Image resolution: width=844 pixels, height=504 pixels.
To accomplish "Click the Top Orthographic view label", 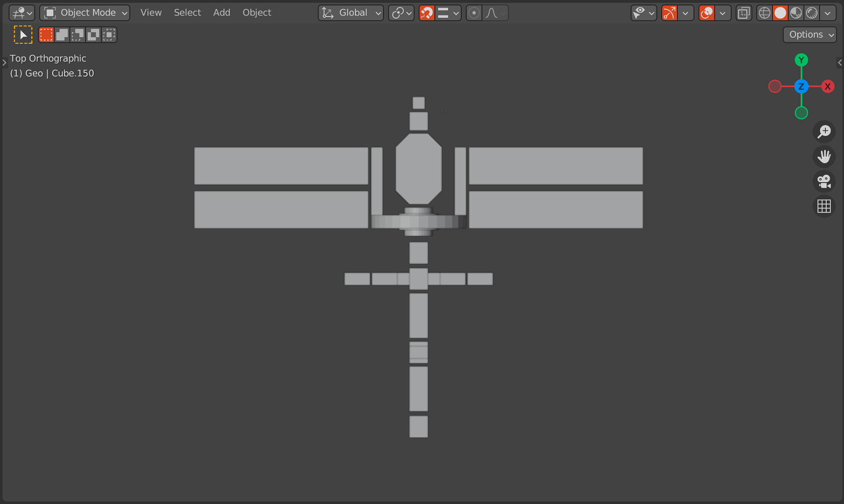I will 48,58.
